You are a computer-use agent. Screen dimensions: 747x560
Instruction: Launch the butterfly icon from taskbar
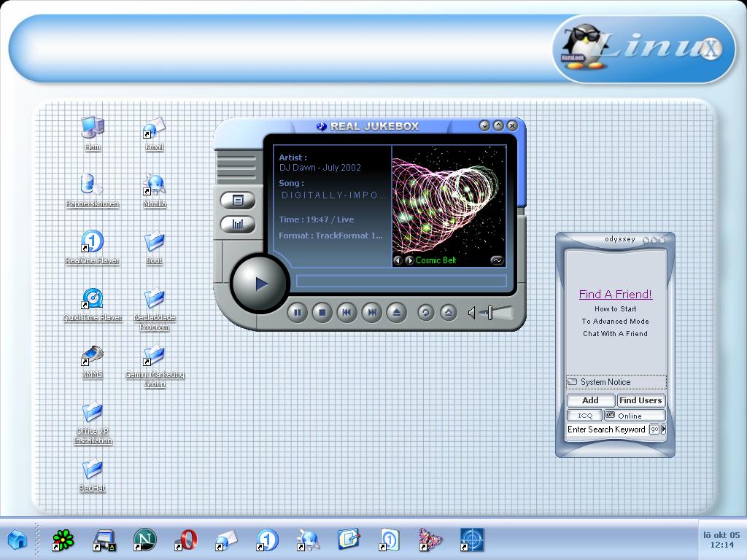430,540
